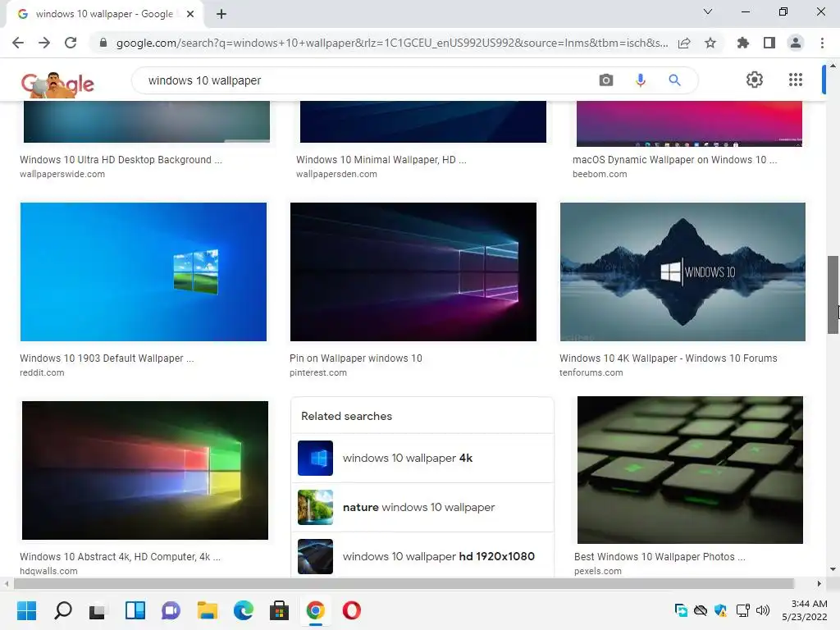This screenshot has width=840, height=630.
Task: Open Pin on Wallpaper windows 10 image
Action: click(413, 272)
